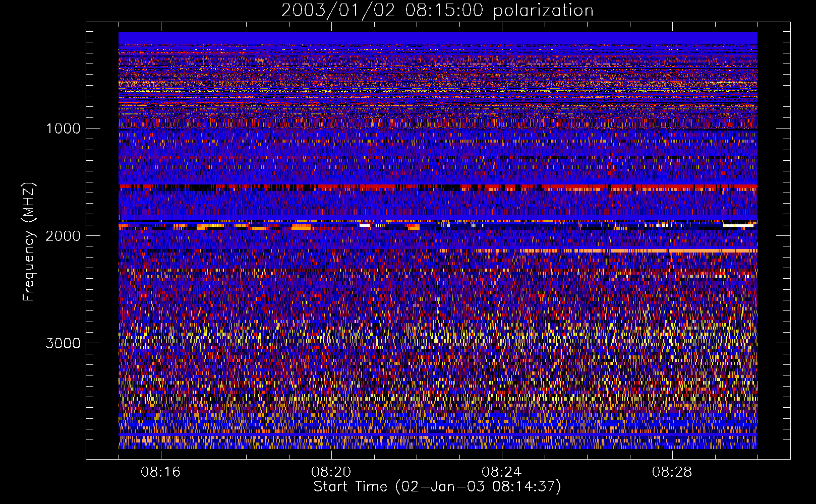Click the 1000 frequency tick label
The width and height of the screenshot is (816, 504).
[64, 129]
